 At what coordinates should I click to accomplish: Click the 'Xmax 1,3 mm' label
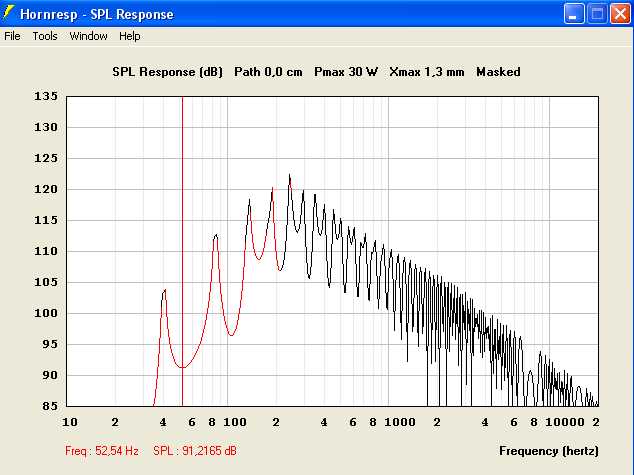click(x=427, y=72)
